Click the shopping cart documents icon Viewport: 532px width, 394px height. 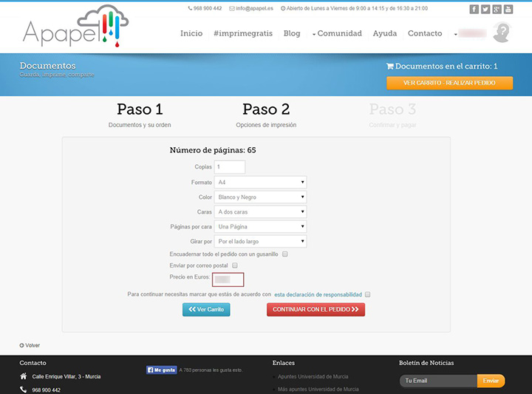[390, 67]
